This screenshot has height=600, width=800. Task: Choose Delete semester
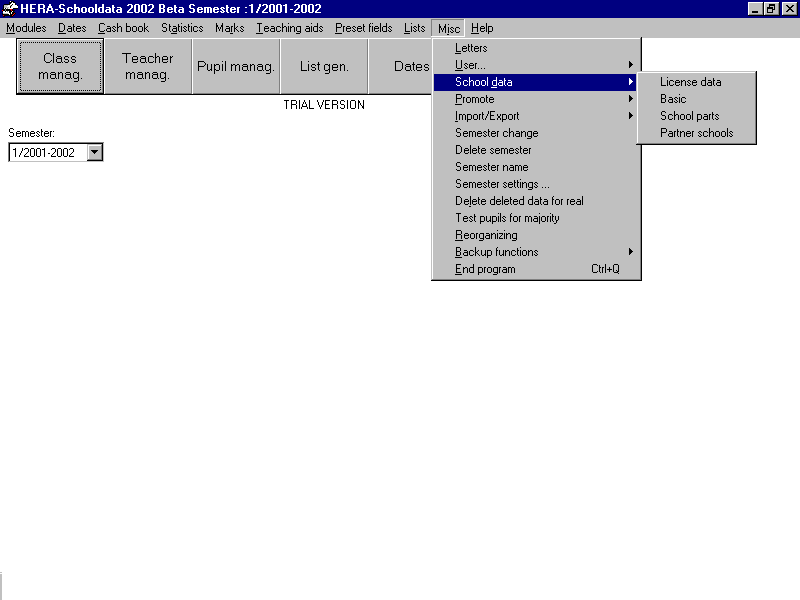coord(535,150)
